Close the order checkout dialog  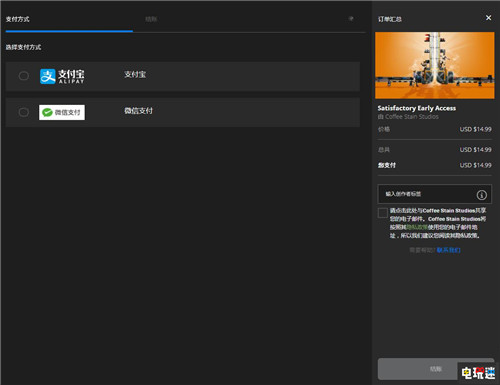pyautogui.click(x=488, y=18)
